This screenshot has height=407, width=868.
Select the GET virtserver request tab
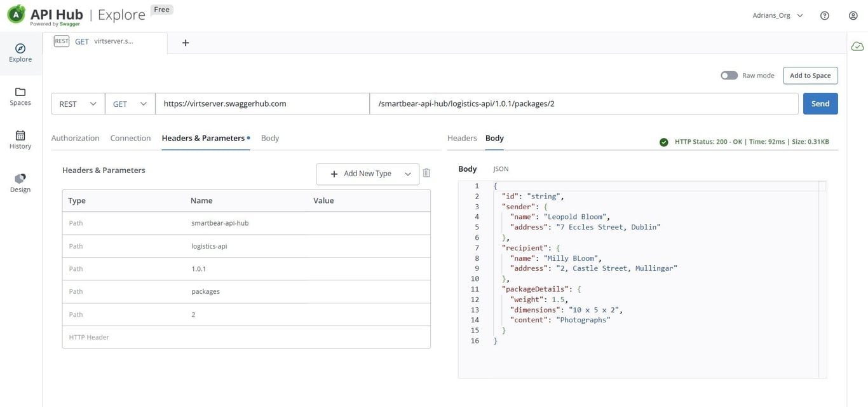point(105,41)
